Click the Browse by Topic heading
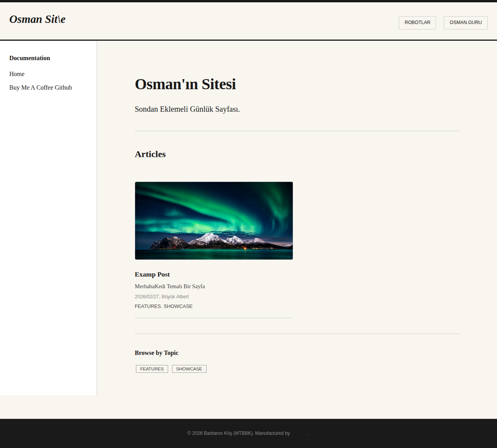The height and width of the screenshot is (448, 497). coord(156,353)
